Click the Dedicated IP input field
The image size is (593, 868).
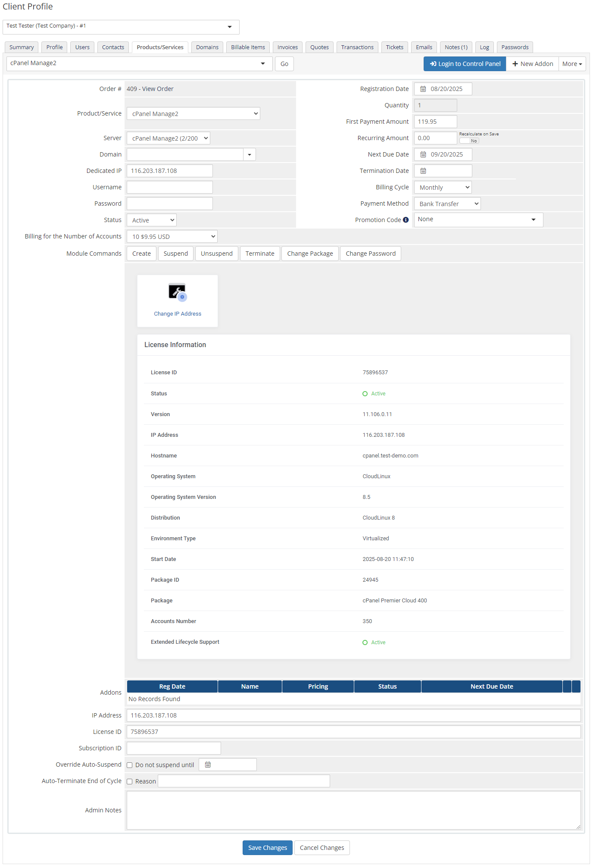(x=170, y=171)
